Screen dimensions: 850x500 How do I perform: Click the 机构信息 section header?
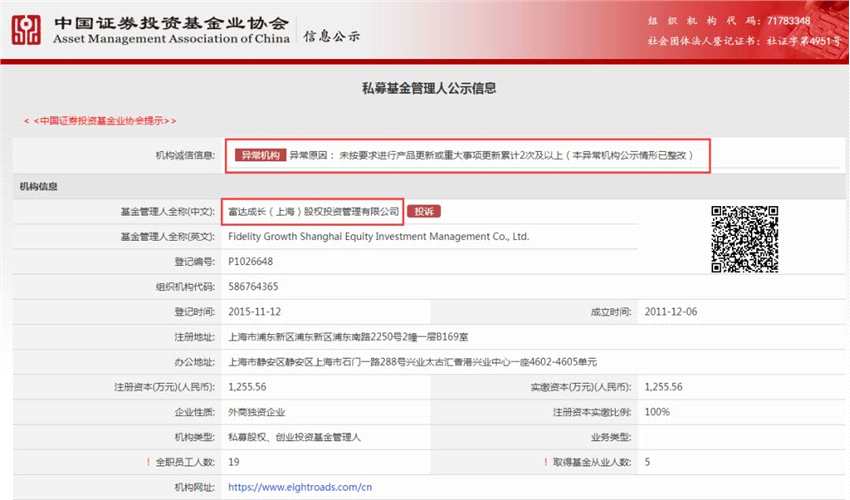click(38, 187)
